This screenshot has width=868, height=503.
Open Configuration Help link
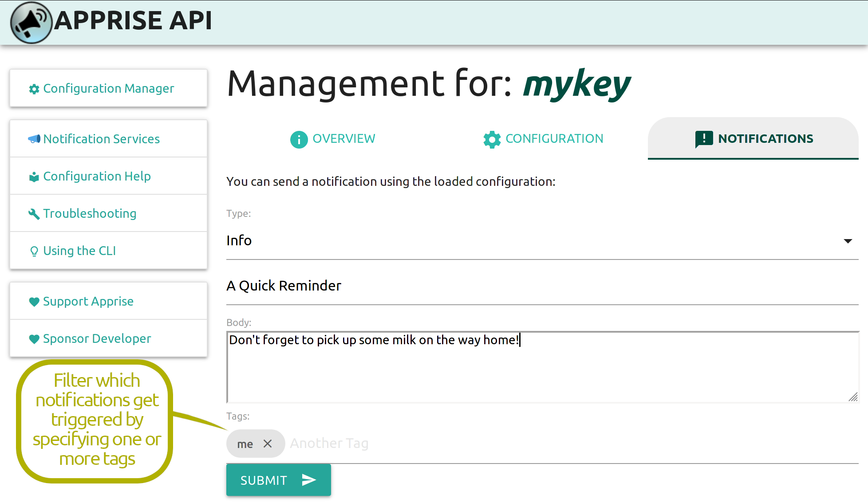pyautogui.click(x=109, y=176)
